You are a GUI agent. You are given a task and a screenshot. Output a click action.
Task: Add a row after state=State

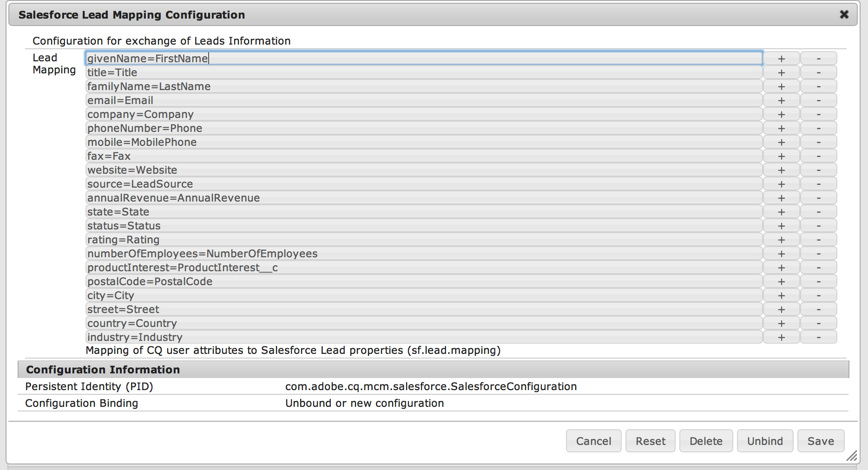click(x=782, y=212)
